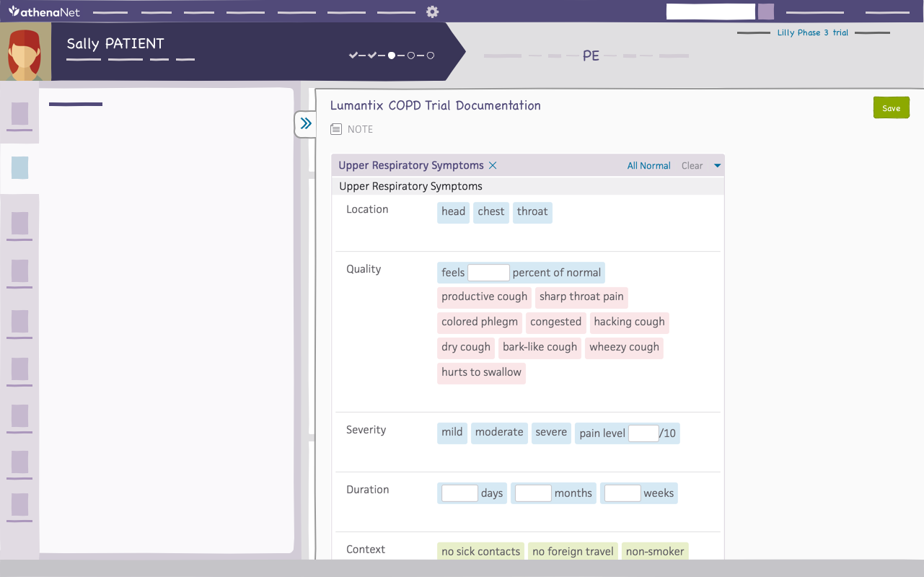Select the highlighted blue sidebar icon
This screenshot has height=577, width=924.
[19, 168]
